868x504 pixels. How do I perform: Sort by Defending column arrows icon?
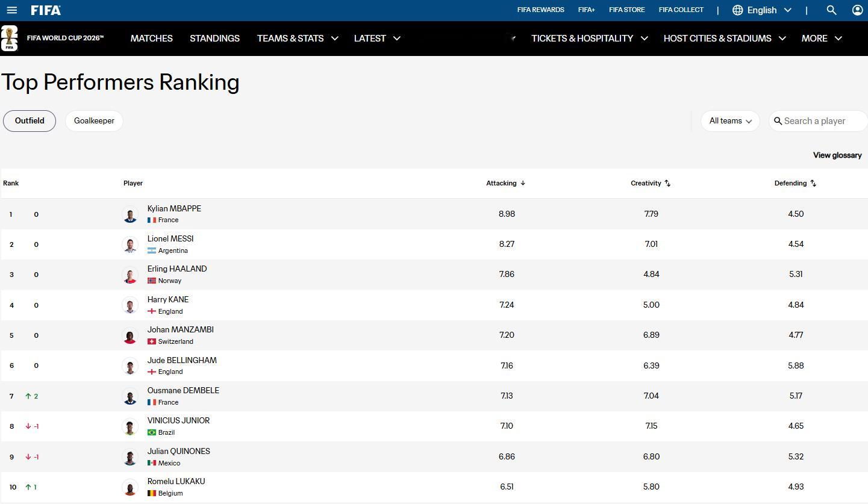pos(813,183)
